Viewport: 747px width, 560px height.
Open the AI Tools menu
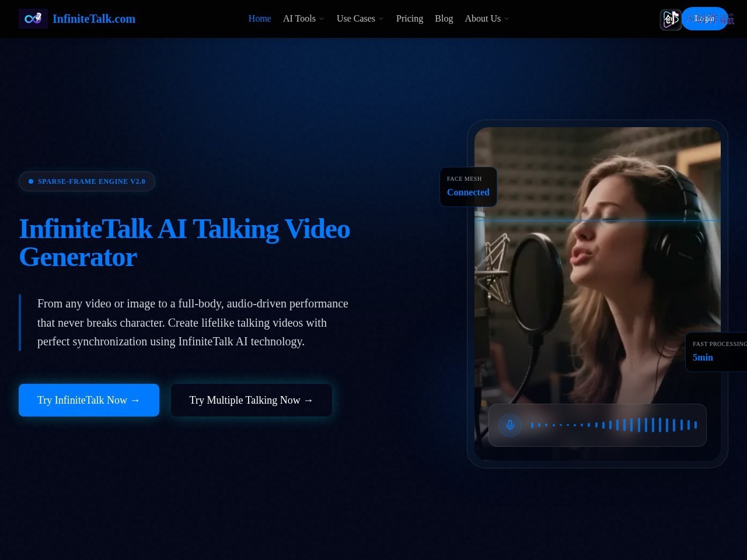(x=299, y=19)
